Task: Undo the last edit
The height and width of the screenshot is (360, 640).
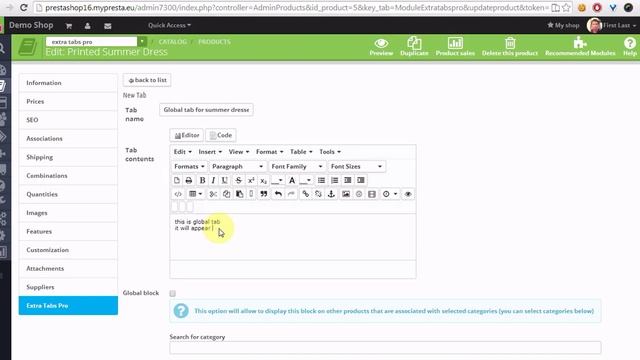Action: 278,194
